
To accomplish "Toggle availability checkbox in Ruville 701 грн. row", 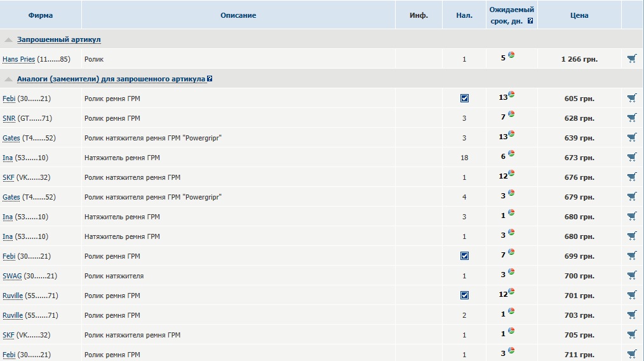I will (x=464, y=296).
